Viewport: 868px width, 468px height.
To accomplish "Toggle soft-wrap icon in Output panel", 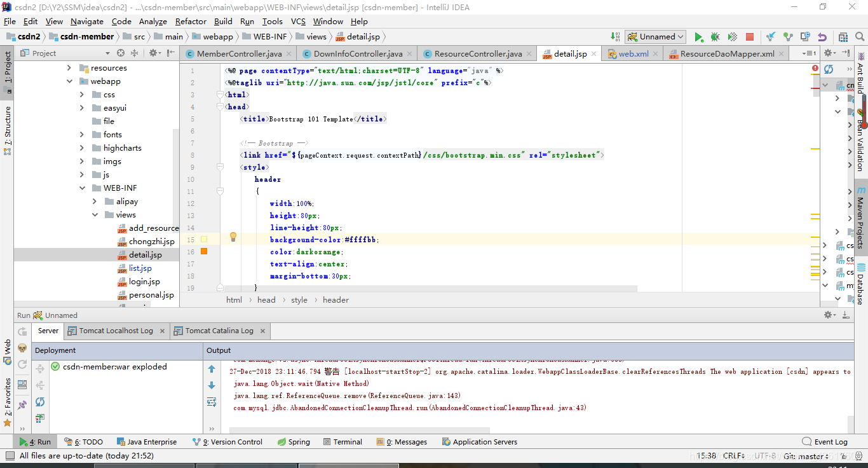I will tap(212, 402).
